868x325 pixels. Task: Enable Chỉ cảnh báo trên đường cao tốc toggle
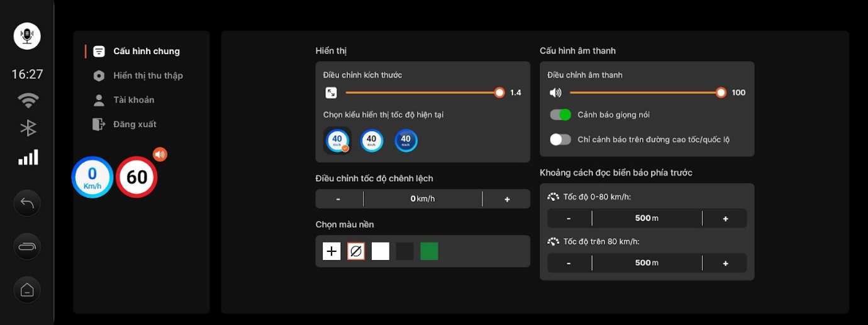click(x=560, y=140)
